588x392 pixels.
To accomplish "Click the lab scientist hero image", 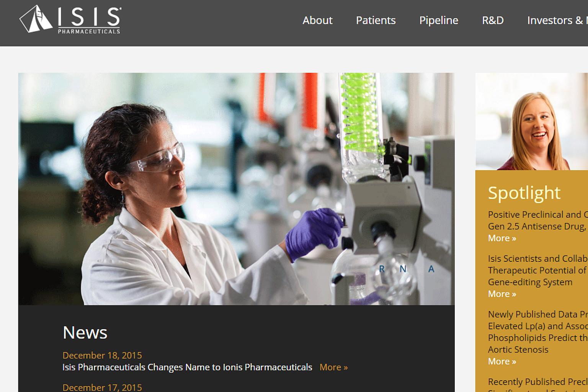I will click(x=236, y=189).
